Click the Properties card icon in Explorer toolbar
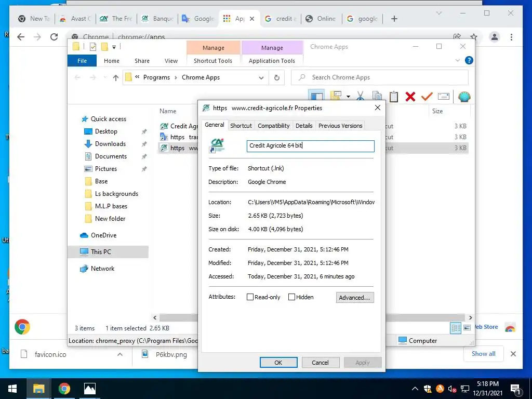This screenshot has height=399, width=532. [x=444, y=97]
